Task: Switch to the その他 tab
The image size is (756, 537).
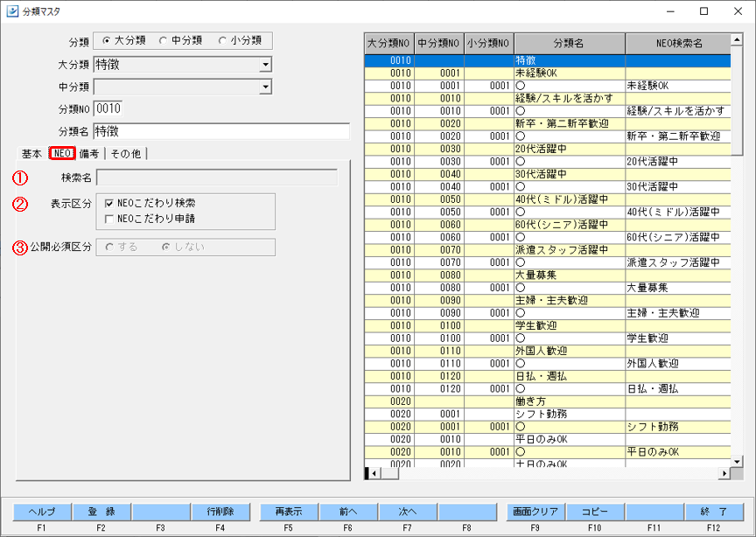Action: tap(126, 154)
